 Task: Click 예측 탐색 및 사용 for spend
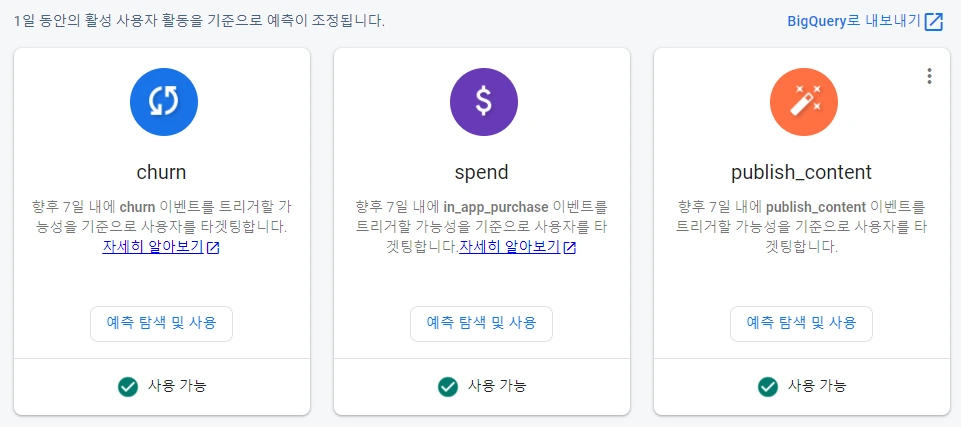point(482,323)
